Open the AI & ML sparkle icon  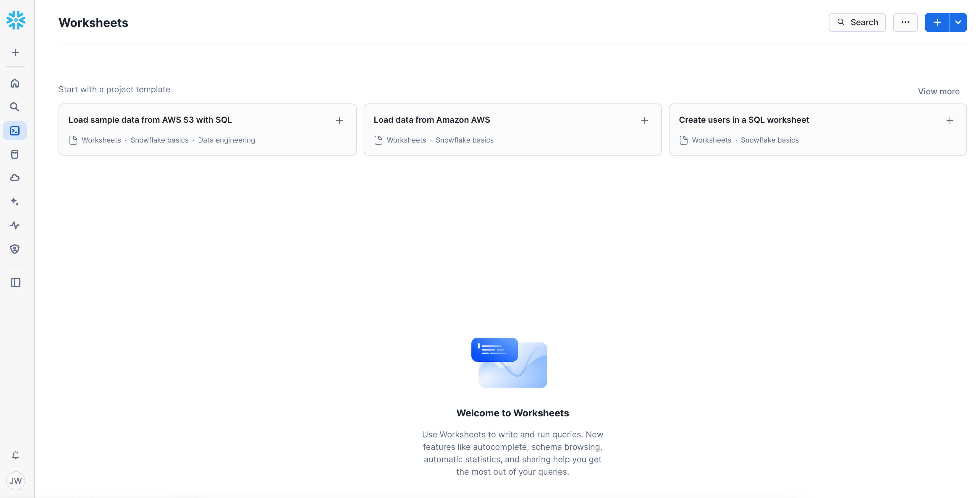[15, 201]
